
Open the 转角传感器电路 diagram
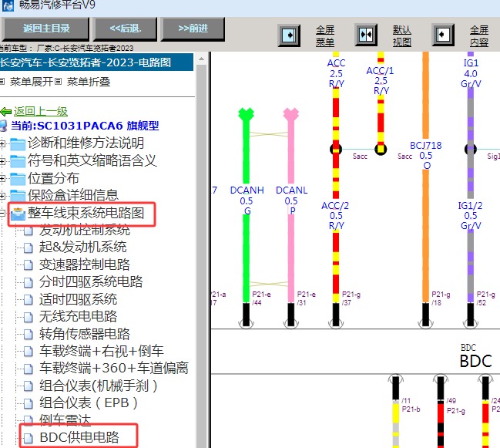click(x=85, y=334)
